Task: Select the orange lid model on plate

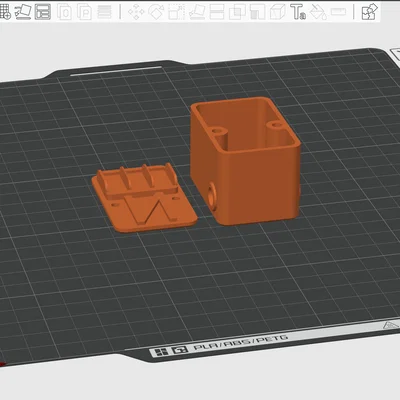Action: click(x=144, y=197)
